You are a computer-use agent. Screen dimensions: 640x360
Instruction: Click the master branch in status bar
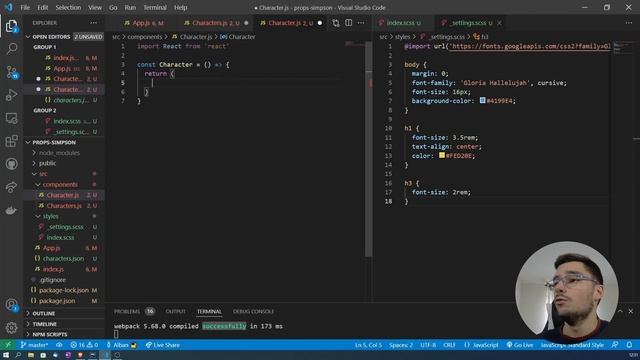(34, 345)
